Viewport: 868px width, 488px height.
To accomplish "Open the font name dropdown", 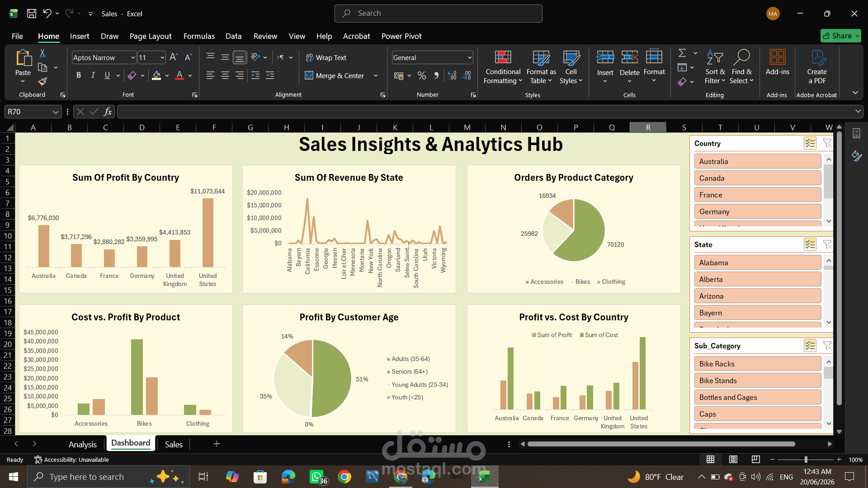I will (133, 58).
